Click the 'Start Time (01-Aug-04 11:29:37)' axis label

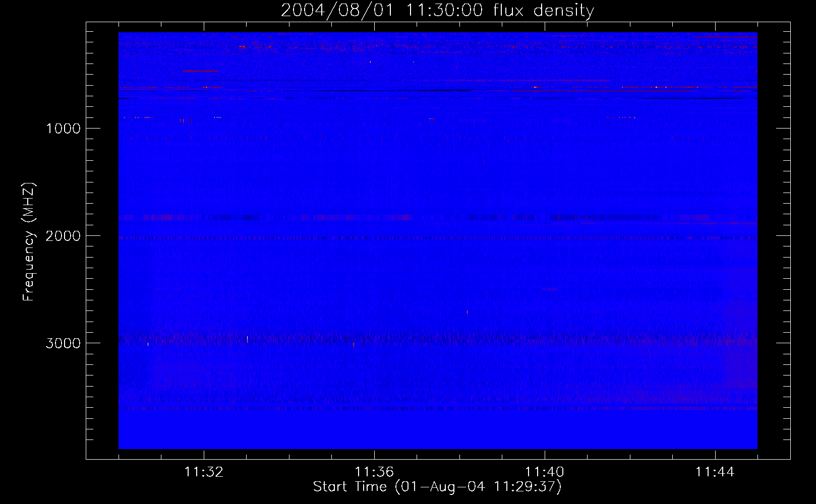point(437,487)
